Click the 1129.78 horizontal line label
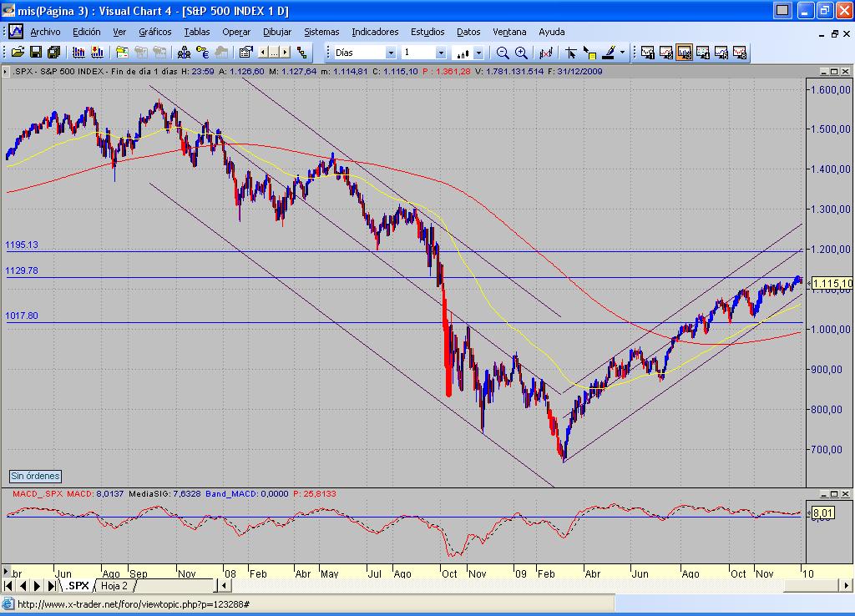855x616 pixels. coord(22,270)
